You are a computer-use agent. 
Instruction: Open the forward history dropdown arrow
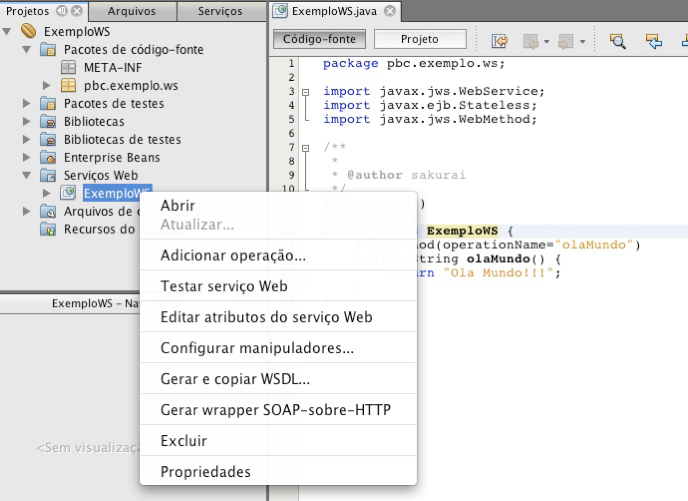582,42
